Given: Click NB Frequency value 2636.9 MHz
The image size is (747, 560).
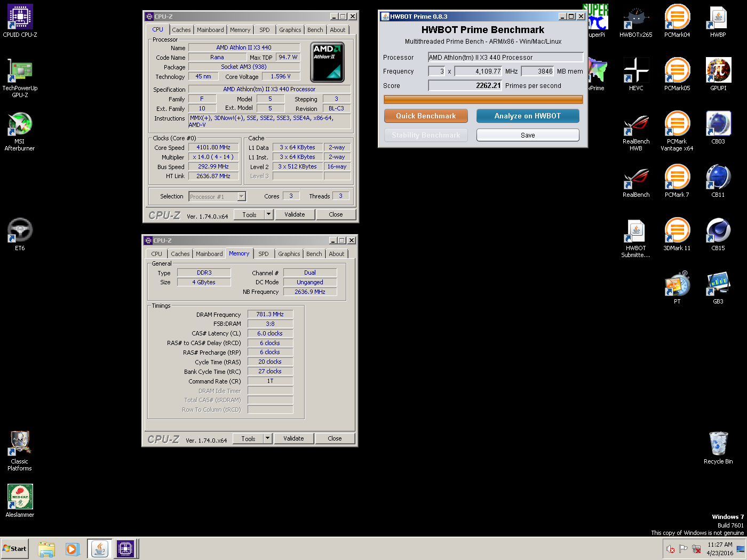Looking at the screenshot, I should click(x=310, y=292).
